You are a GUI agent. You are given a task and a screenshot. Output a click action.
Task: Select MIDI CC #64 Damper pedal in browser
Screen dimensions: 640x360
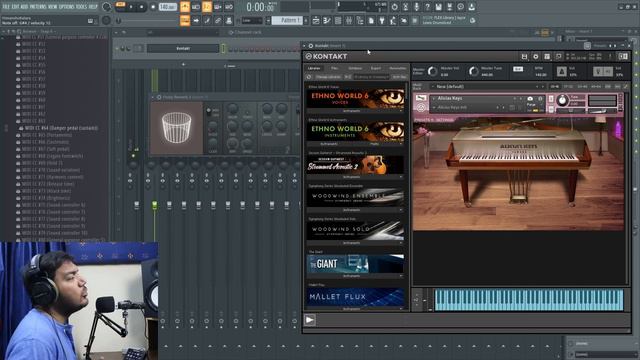click(61, 128)
